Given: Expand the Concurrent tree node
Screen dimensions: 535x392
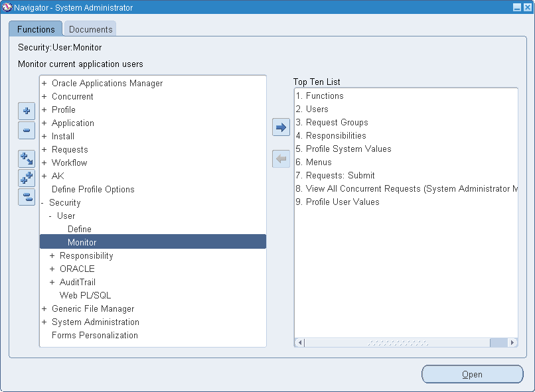Looking at the screenshot, I should click(44, 96).
